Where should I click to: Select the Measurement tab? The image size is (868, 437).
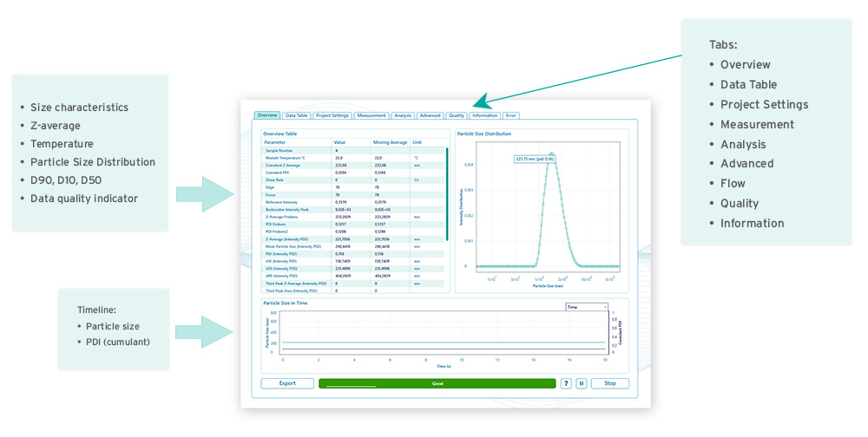tap(372, 115)
